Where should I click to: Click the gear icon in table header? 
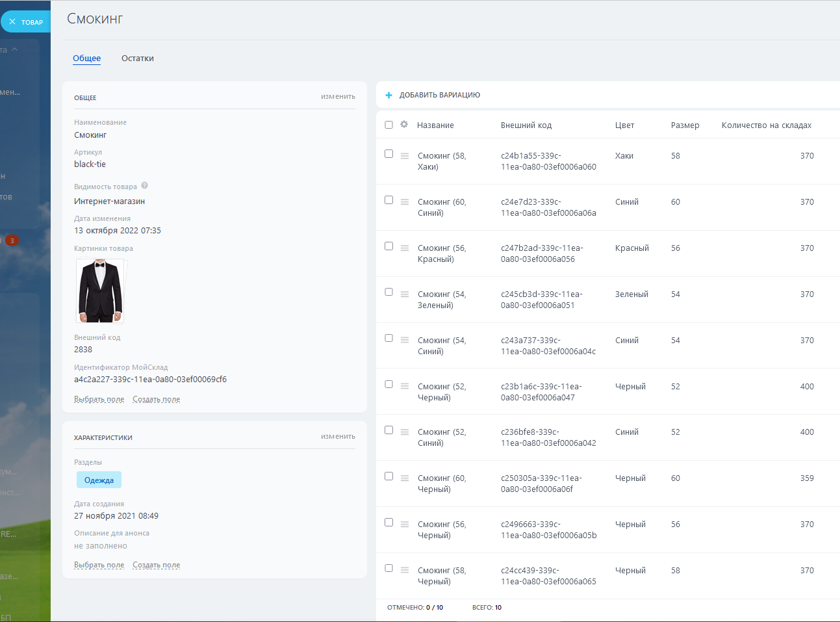click(x=404, y=125)
